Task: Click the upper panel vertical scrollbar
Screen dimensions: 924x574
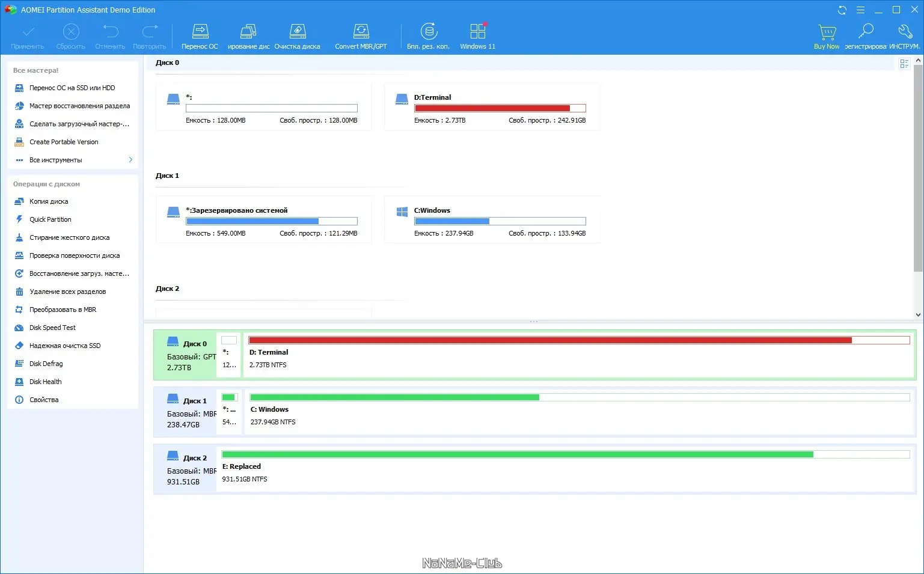Action: [x=918, y=168]
